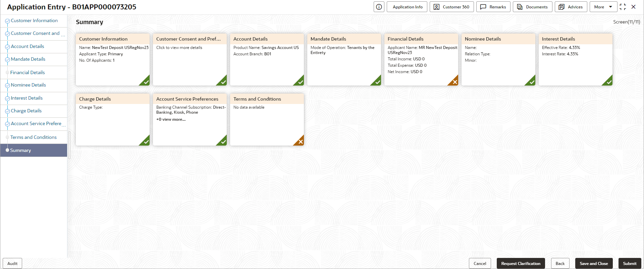Click the sidebar vertical scrollbar handle

click(x=69, y=145)
